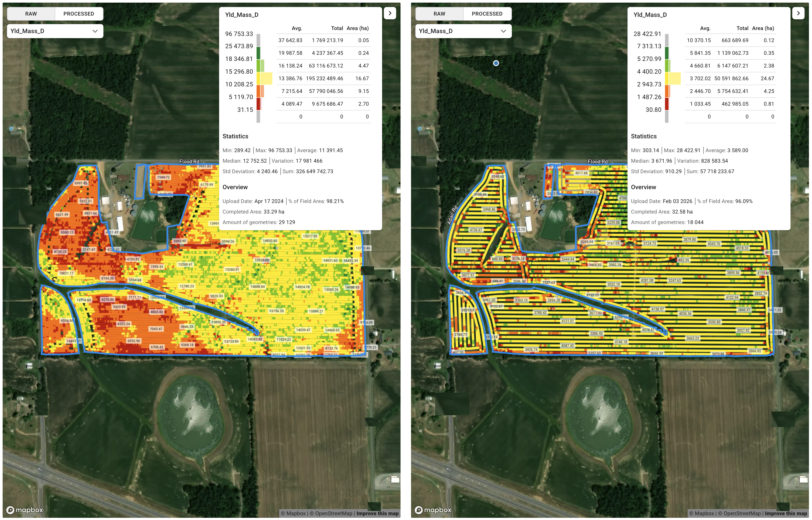Click yellow legend swatch in left panel
This screenshot has width=812, height=520.
click(258, 78)
